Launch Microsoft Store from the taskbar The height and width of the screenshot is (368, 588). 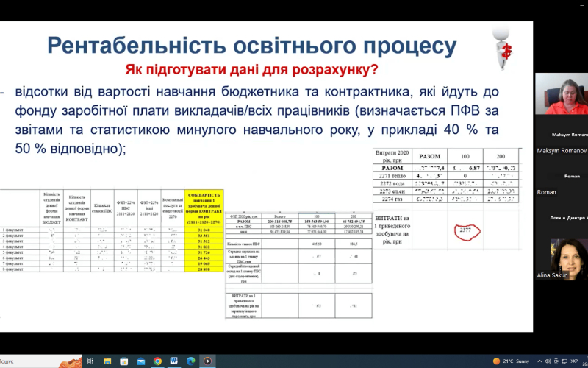coord(123,361)
